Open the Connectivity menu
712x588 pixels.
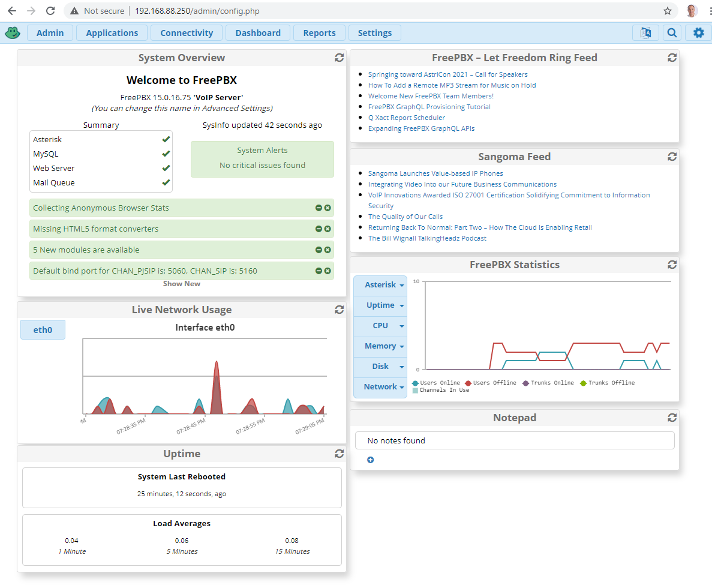(187, 32)
